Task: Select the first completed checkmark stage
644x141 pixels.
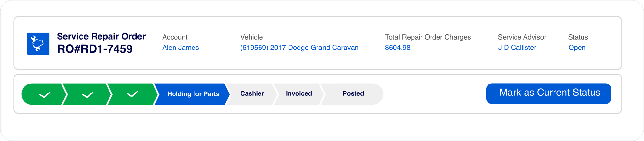Action: [x=44, y=94]
